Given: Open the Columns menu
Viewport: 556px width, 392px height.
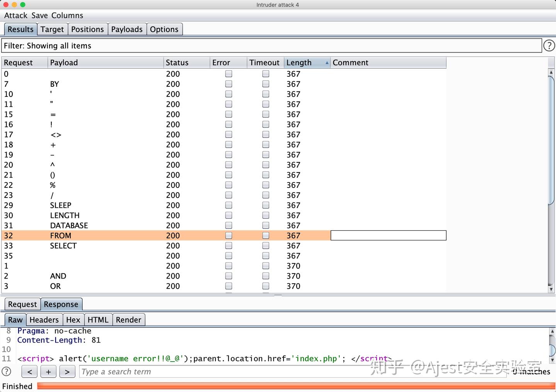Looking at the screenshot, I should coord(67,15).
